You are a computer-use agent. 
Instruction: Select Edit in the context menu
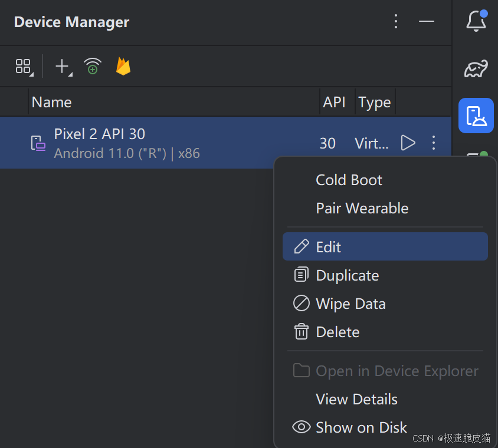(x=385, y=246)
